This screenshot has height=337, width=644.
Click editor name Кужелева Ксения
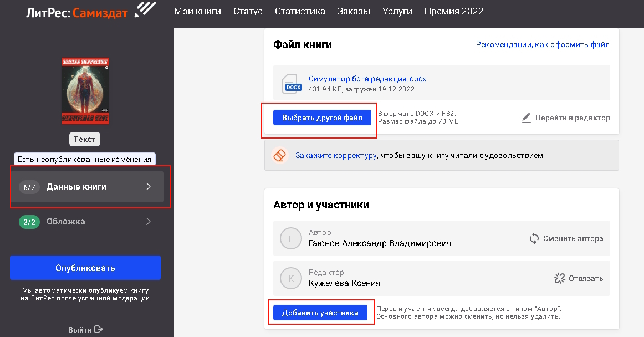345,283
